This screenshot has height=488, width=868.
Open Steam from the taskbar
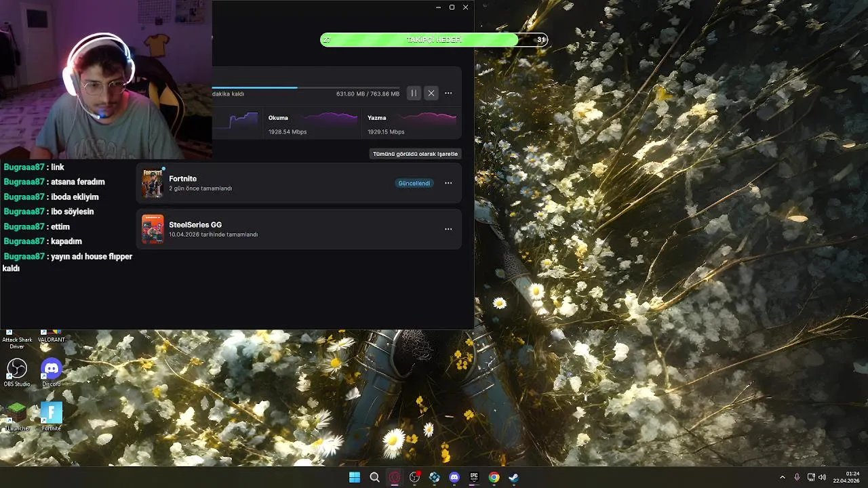(x=514, y=477)
